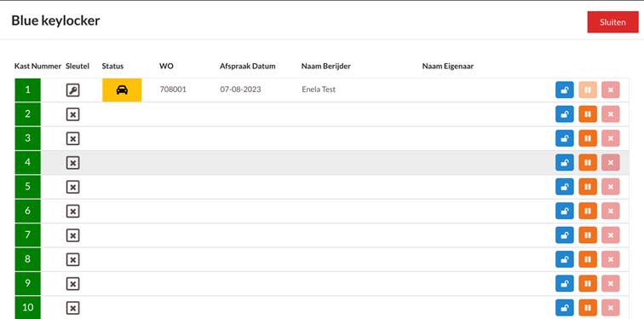Click the Sluiten button
Screen dimensions: 644x319
[x=612, y=22]
